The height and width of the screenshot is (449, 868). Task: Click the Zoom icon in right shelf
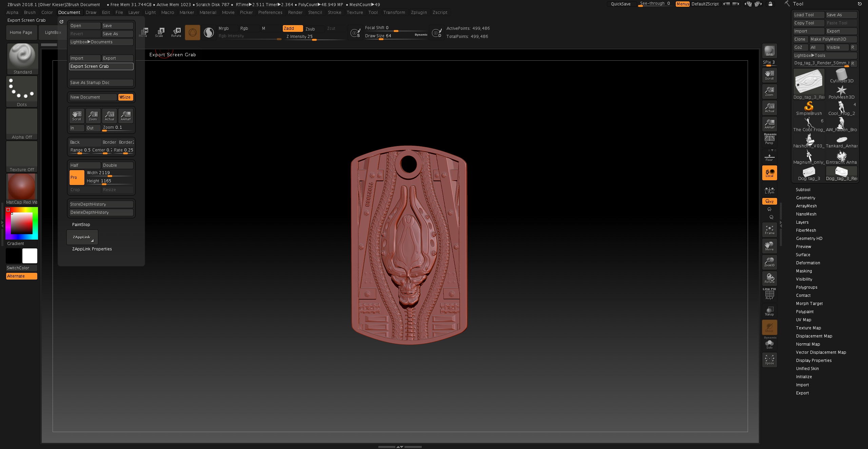click(x=769, y=91)
